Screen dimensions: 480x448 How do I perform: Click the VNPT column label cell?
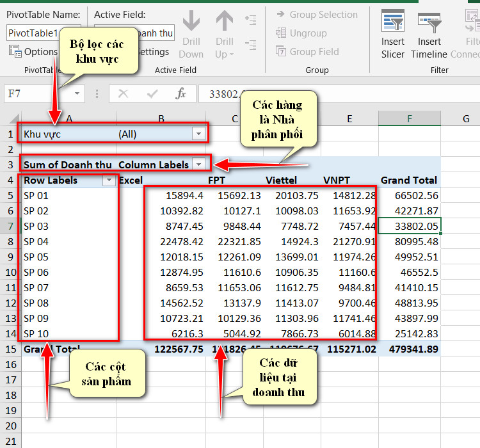(x=349, y=180)
